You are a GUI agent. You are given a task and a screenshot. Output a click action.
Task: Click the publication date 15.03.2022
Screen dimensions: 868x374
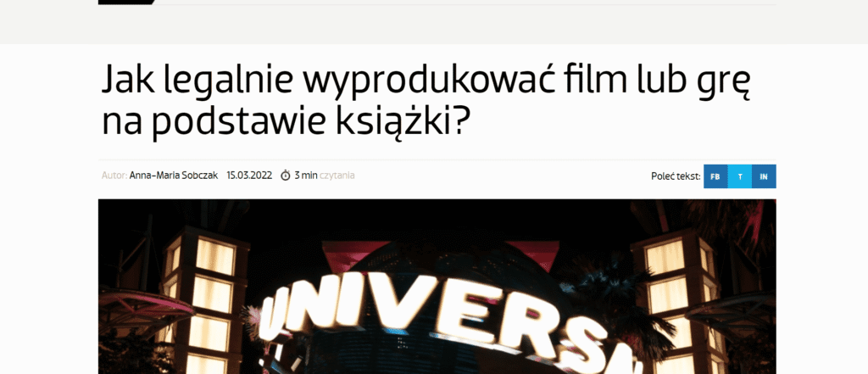coord(249,176)
